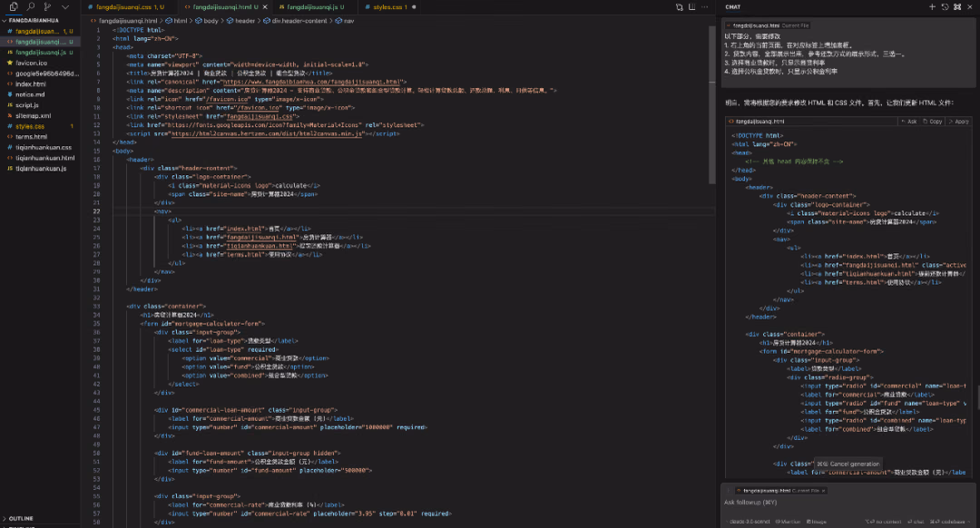
Task: Focus the Ask followup chat input
Action: (x=848, y=503)
